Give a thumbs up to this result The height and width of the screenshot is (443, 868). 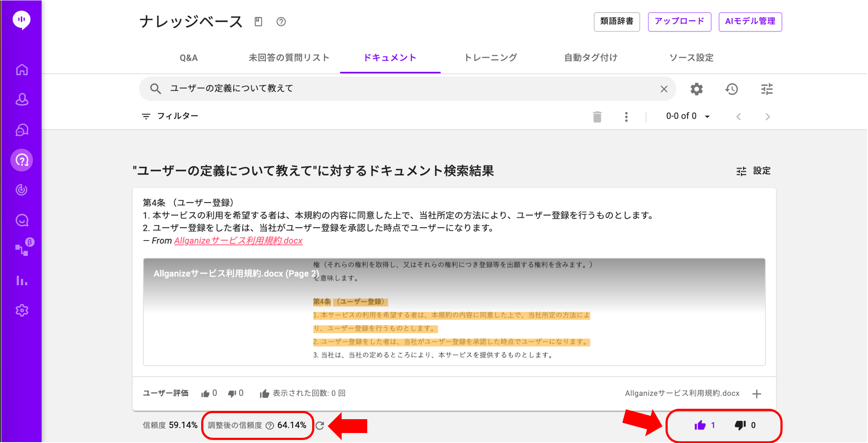[700, 425]
